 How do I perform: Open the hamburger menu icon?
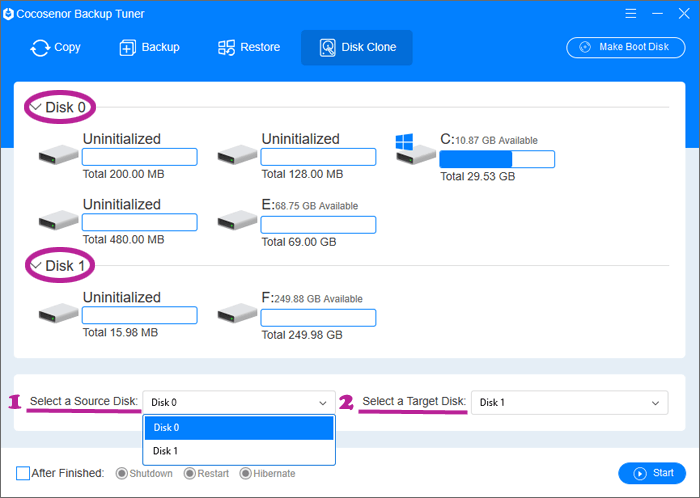pos(631,13)
